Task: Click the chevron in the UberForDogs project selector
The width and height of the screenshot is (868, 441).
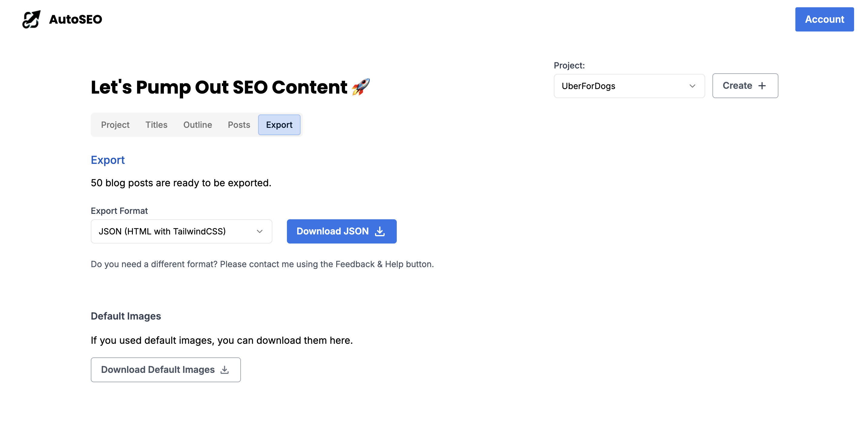Action: tap(692, 86)
